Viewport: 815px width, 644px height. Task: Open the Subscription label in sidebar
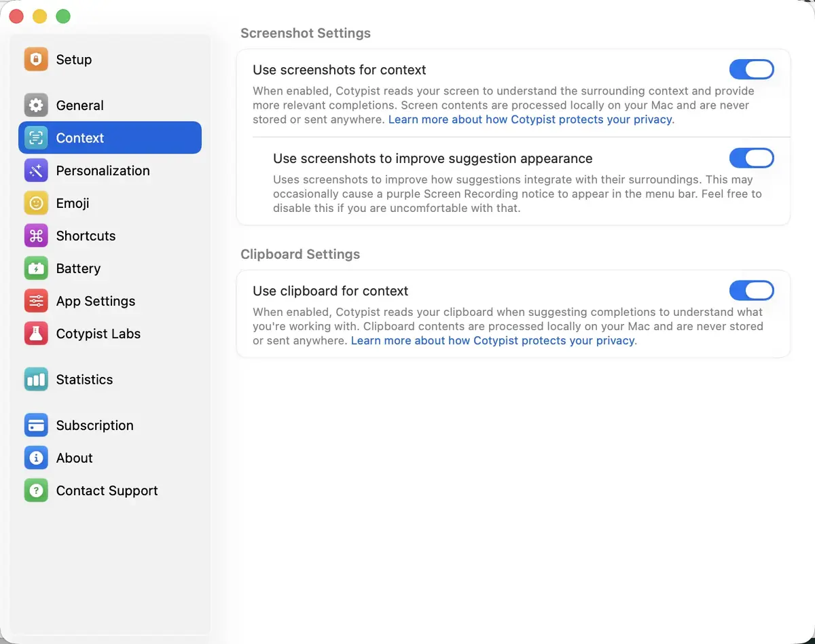[x=95, y=425]
